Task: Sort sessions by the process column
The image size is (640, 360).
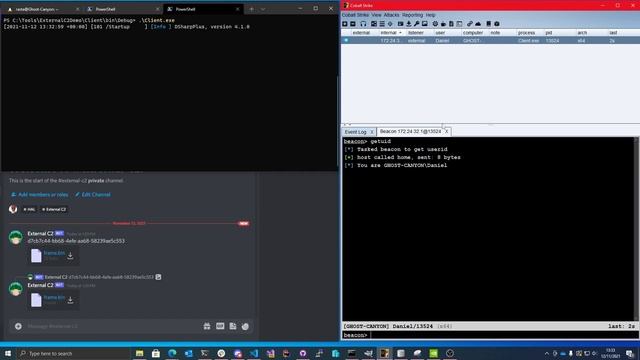Action: (527, 33)
